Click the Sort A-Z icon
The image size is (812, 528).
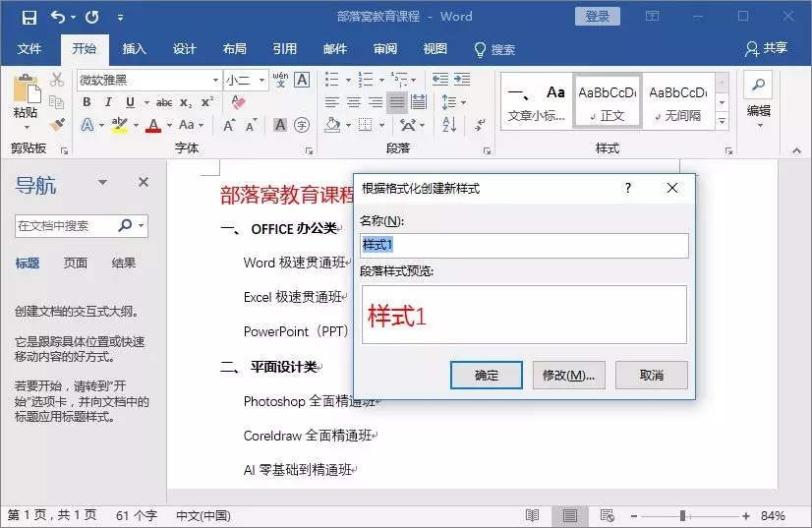(x=449, y=124)
